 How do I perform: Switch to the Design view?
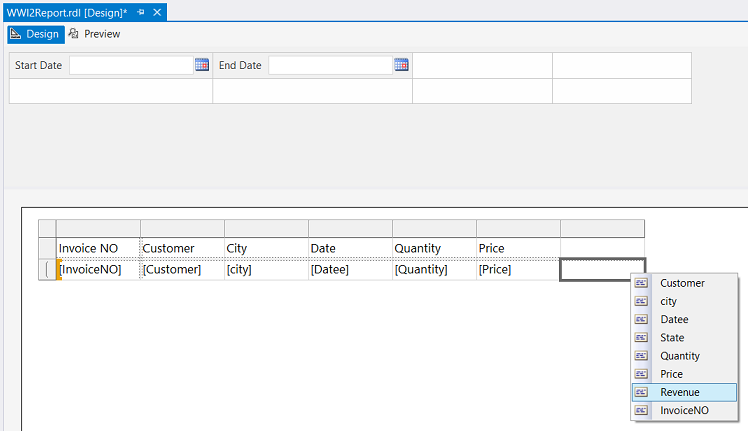(x=36, y=34)
